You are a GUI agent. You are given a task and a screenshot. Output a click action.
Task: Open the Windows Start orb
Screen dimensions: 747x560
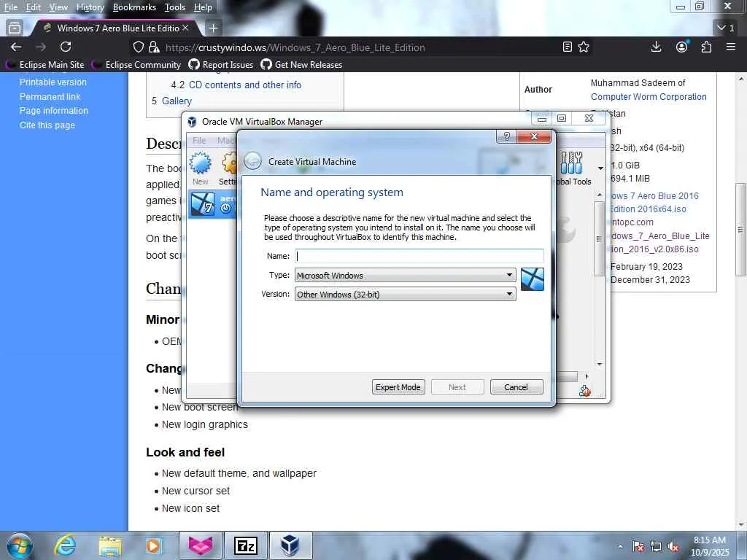coord(20,545)
